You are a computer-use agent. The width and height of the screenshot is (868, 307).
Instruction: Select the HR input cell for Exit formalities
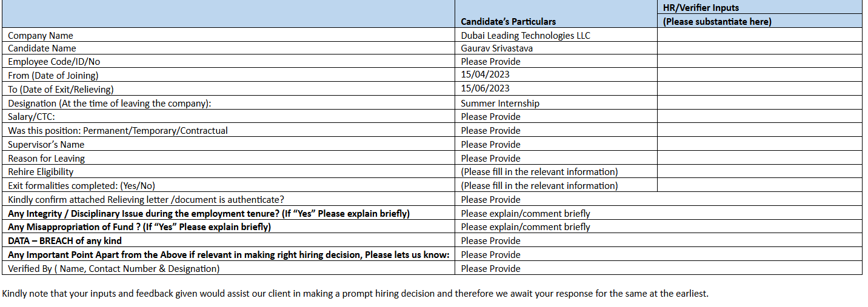click(759, 186)
